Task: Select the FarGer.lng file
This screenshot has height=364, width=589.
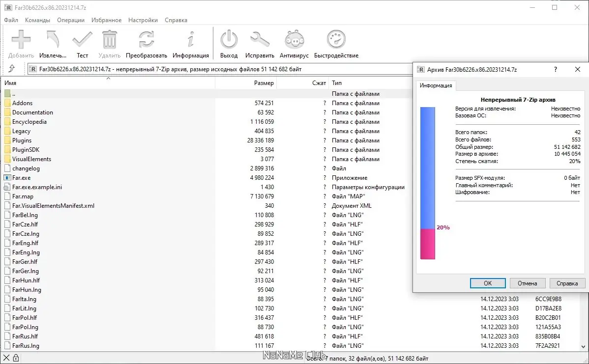Action: 25,271
